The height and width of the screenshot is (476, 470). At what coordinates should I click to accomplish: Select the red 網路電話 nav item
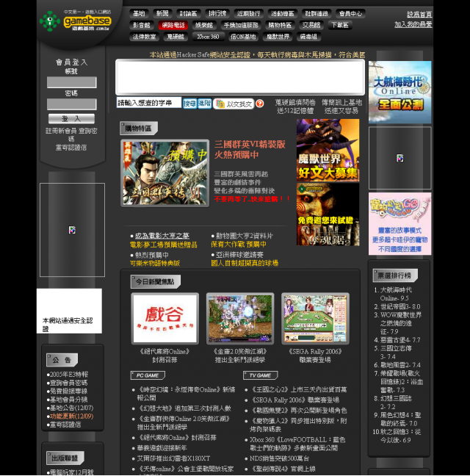pos(173,25)
